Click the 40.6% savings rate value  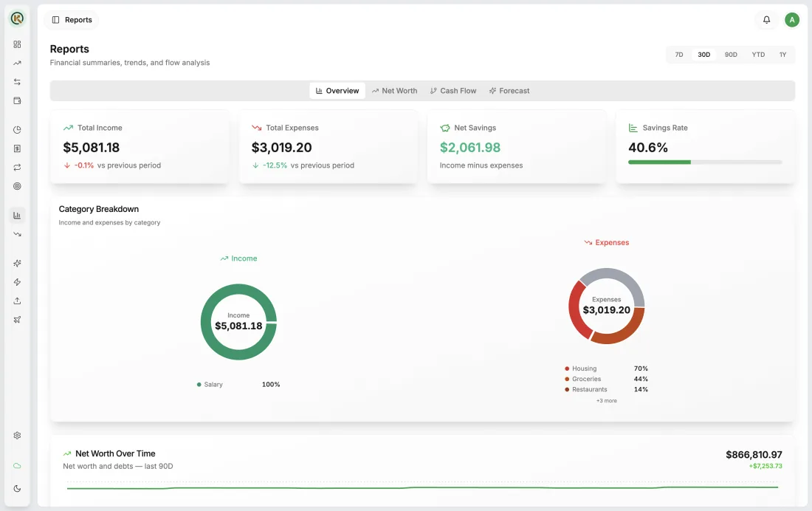(648, 148)
